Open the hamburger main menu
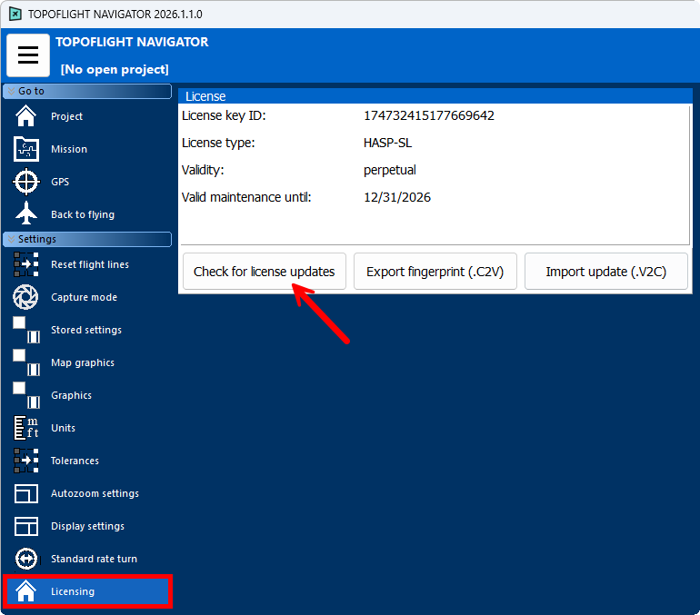The width and height of the screenshot is (700, 615). [28, 55]
